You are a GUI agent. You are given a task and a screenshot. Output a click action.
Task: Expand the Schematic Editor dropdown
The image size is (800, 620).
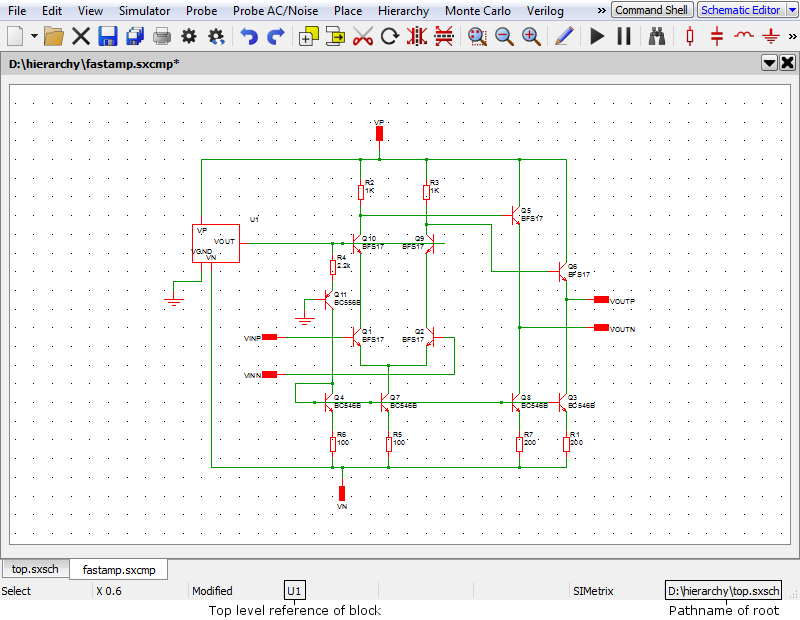coord(788,10)
